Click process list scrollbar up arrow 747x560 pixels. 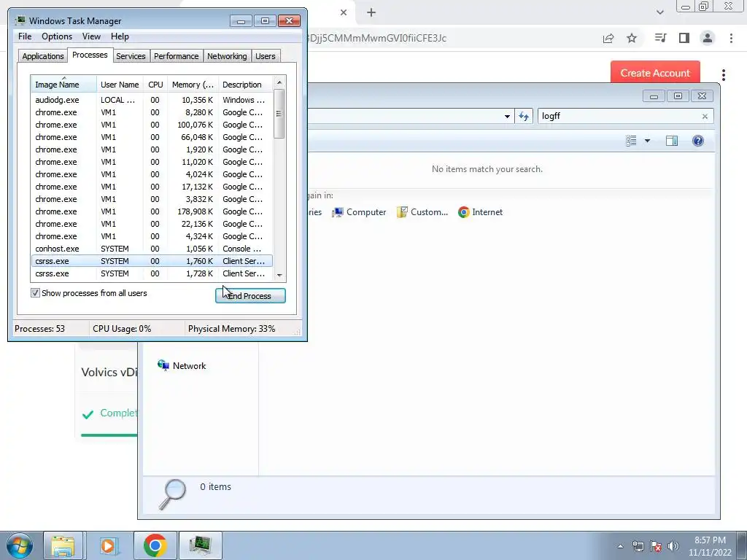279,82
